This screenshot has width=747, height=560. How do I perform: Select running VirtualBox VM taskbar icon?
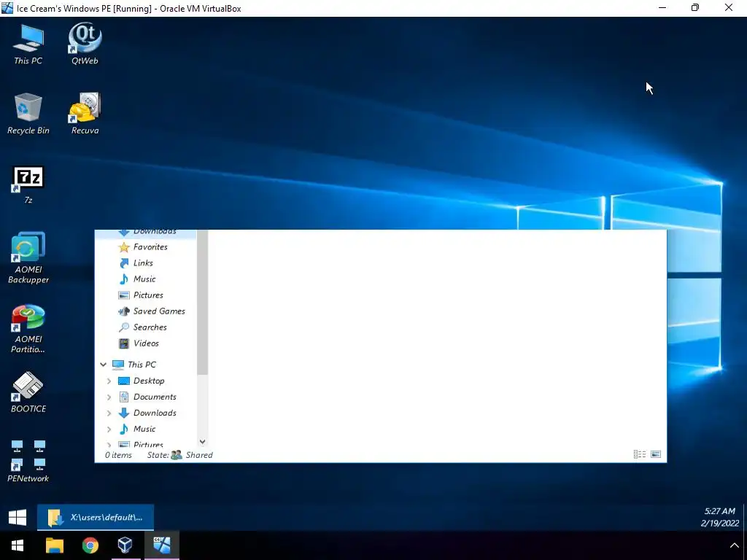(161, 545)
